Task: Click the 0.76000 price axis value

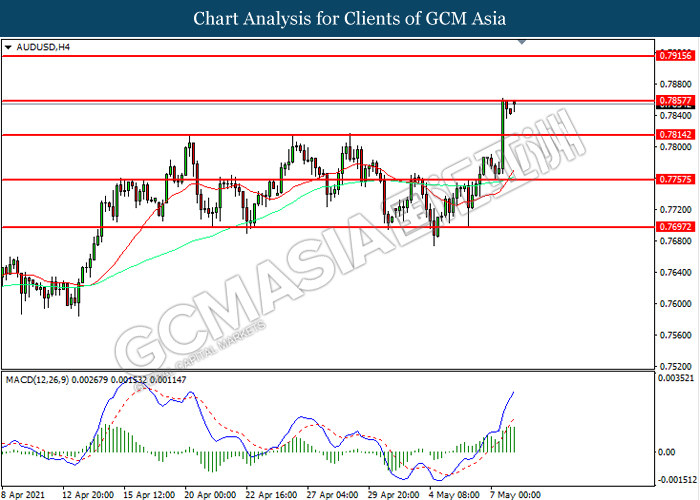Action: [676, 304]
